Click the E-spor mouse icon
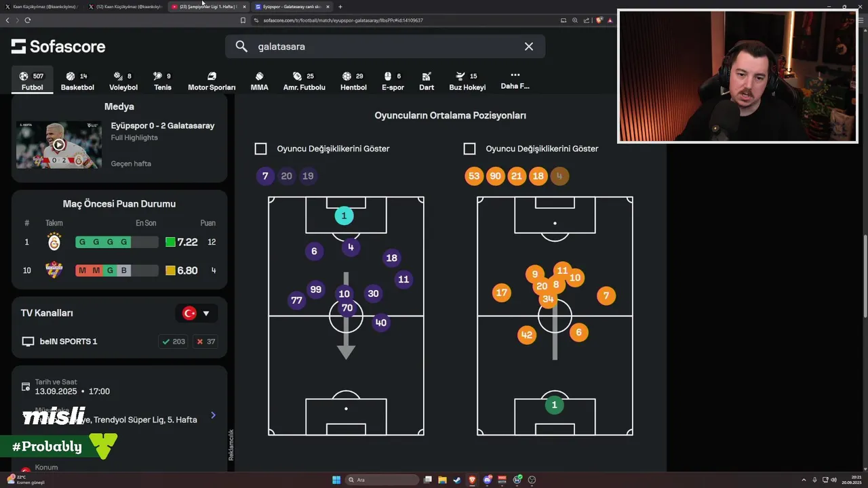868x488 pixels. (x=388, y=76)
